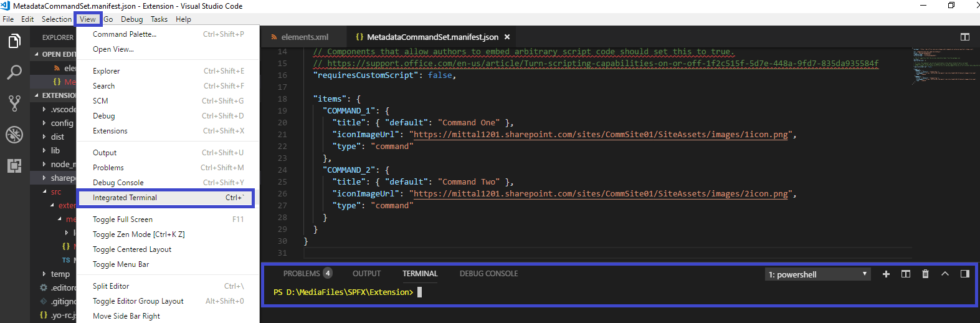Image resolution: width=980 pixels, height=323 pixels.
Task: Move panel to the right icon
Action: [965, 274]
